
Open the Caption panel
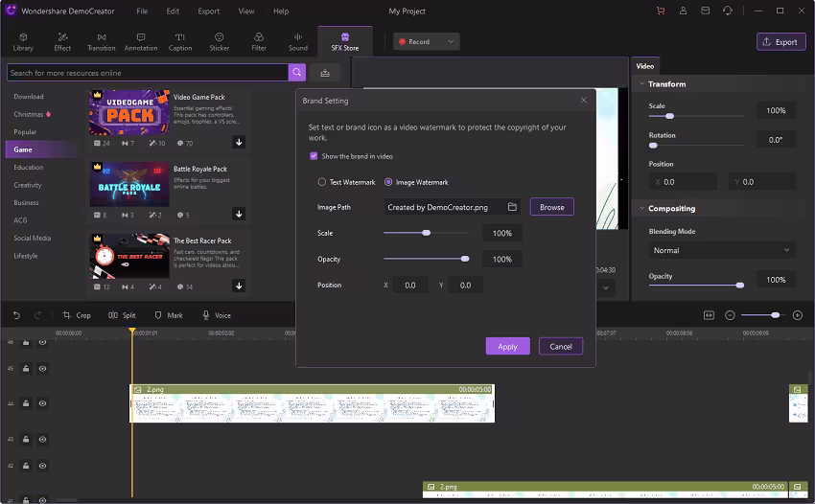click(180, 41)
